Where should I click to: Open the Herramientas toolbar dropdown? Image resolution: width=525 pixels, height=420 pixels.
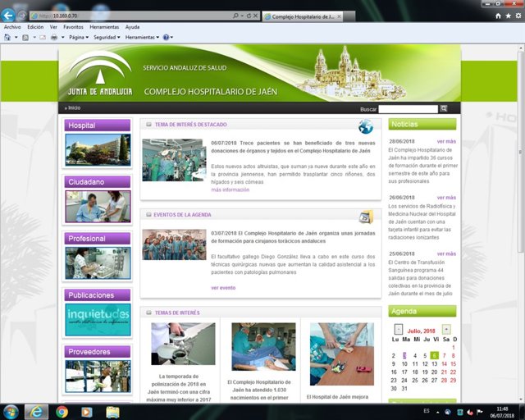(143, 37)
